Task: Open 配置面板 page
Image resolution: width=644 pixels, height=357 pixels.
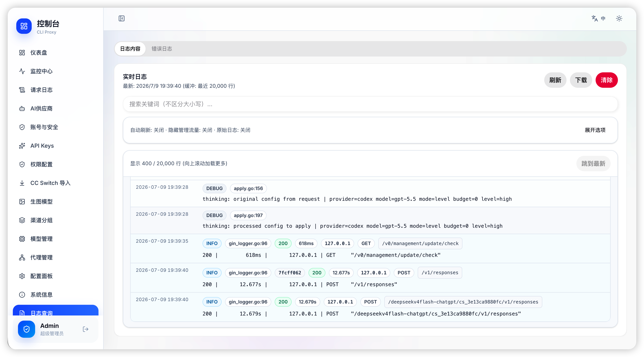Action: [55, 276]
